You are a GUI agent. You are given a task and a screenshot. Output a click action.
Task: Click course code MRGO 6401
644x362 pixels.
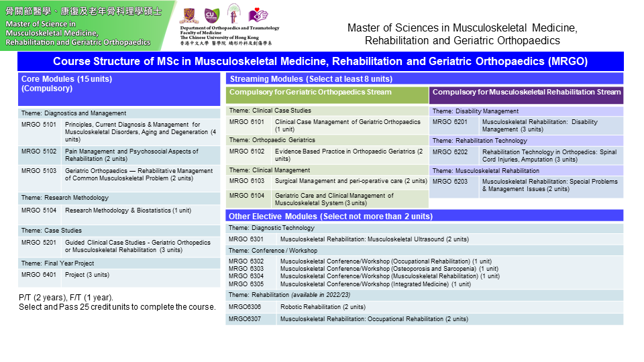click(39, 275)
